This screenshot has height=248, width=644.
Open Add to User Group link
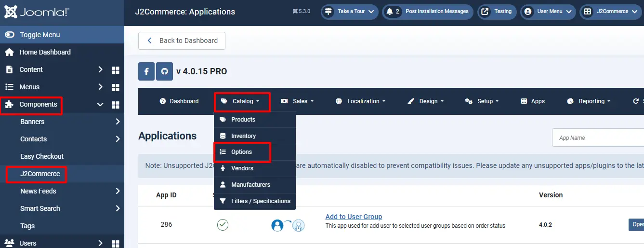click(354, 217)
